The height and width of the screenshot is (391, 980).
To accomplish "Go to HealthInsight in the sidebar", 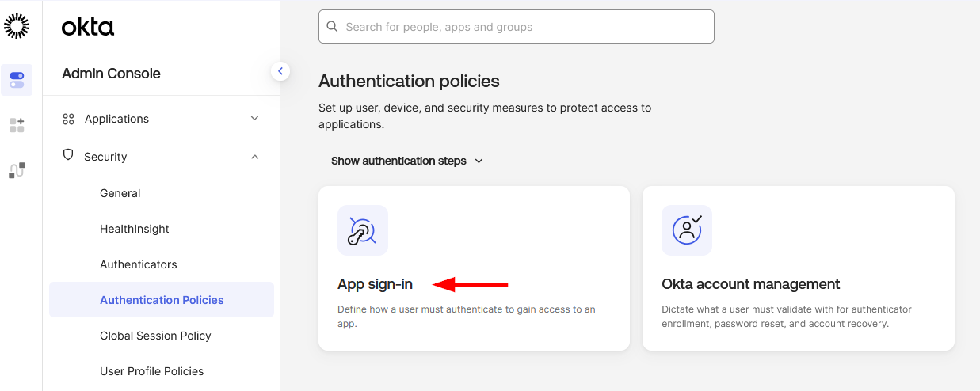I will (134, 229).
